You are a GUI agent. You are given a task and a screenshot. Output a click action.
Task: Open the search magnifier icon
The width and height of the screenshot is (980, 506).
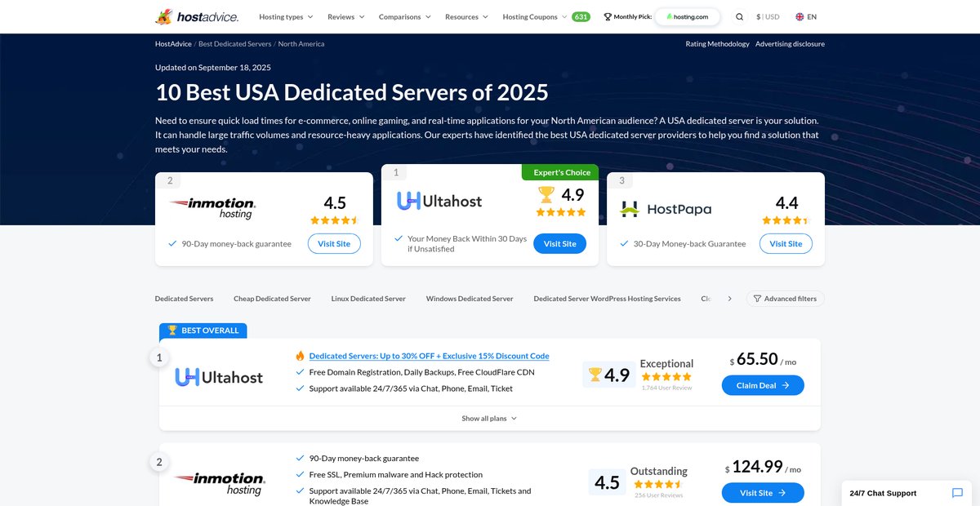pyautogui.click(x=739, y=16)
